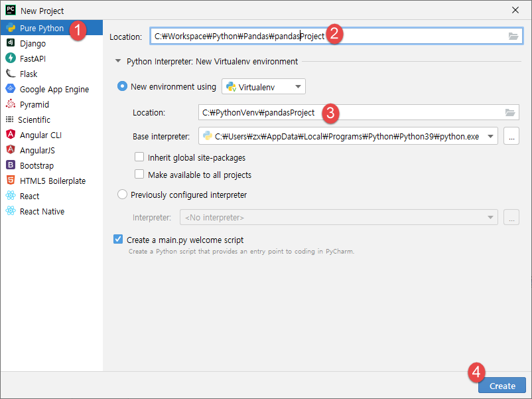Close the New Project dialog
The image size is (532, 399).
[x=515, y=10]
